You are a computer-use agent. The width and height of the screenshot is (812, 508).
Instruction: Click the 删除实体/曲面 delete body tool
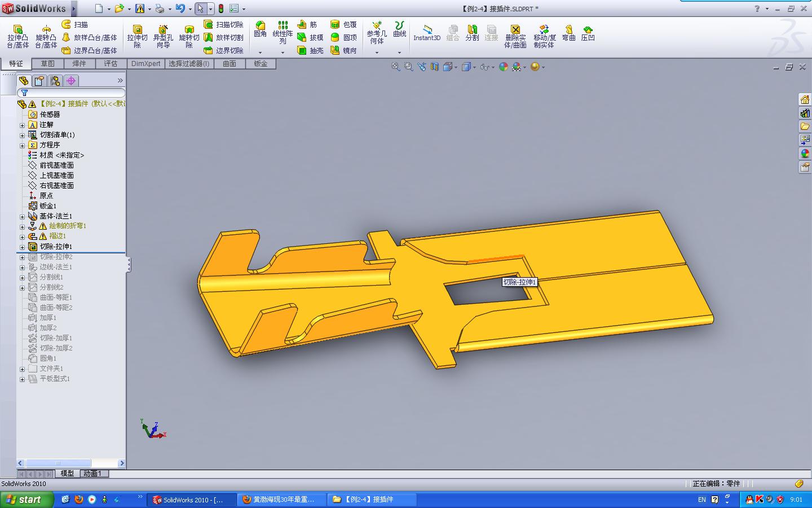(515, 36)
